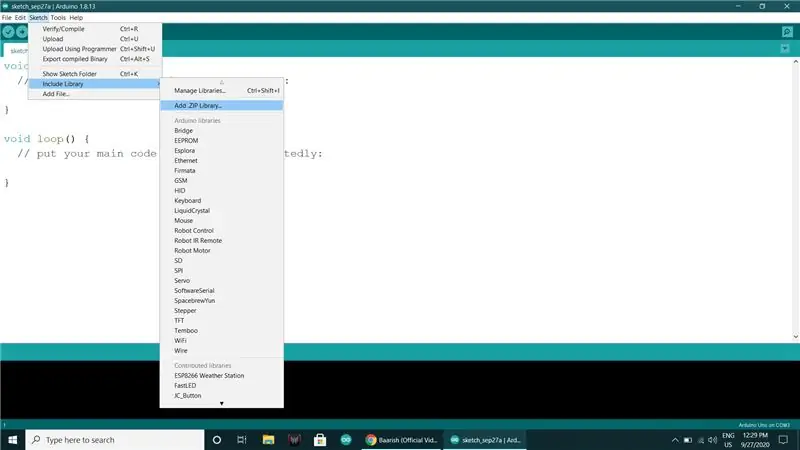Open the Help menu

pos(76,17)
